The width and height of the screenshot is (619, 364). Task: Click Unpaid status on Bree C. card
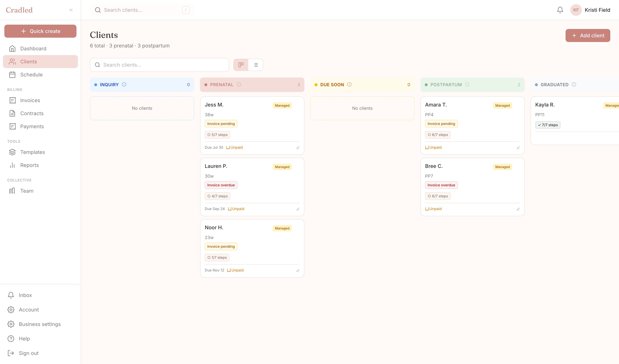pyautogui.click(x=433, y=209)
